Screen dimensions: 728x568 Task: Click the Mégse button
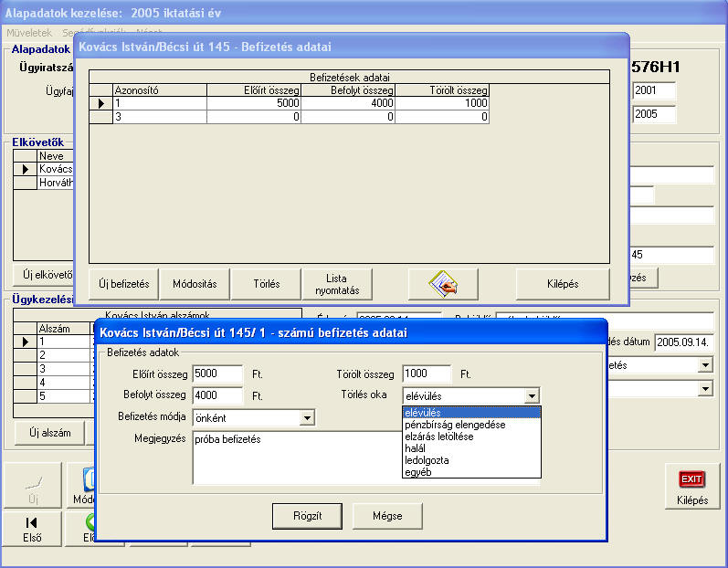[x=387, y=516]
